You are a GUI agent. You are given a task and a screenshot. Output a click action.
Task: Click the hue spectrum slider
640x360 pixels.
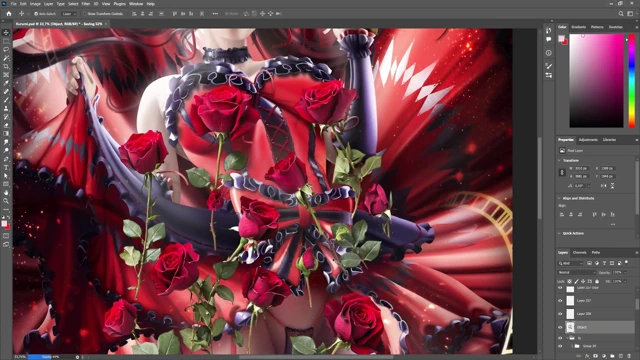tap(632, 81)
